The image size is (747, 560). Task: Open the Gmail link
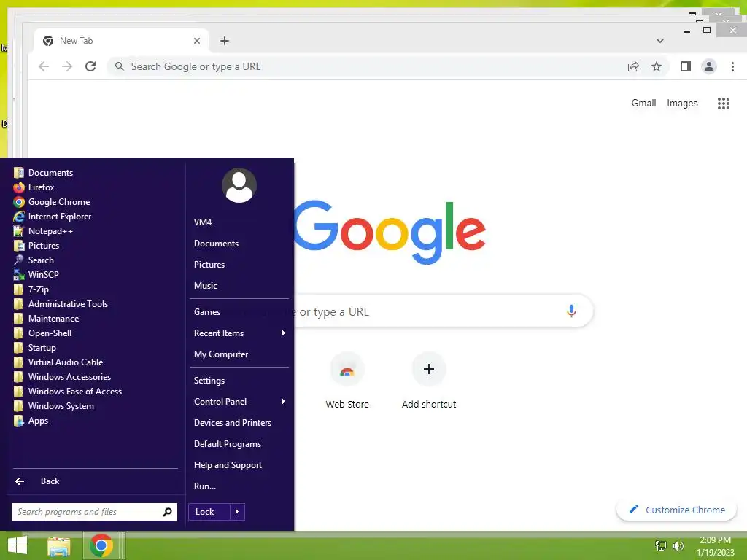643,104
